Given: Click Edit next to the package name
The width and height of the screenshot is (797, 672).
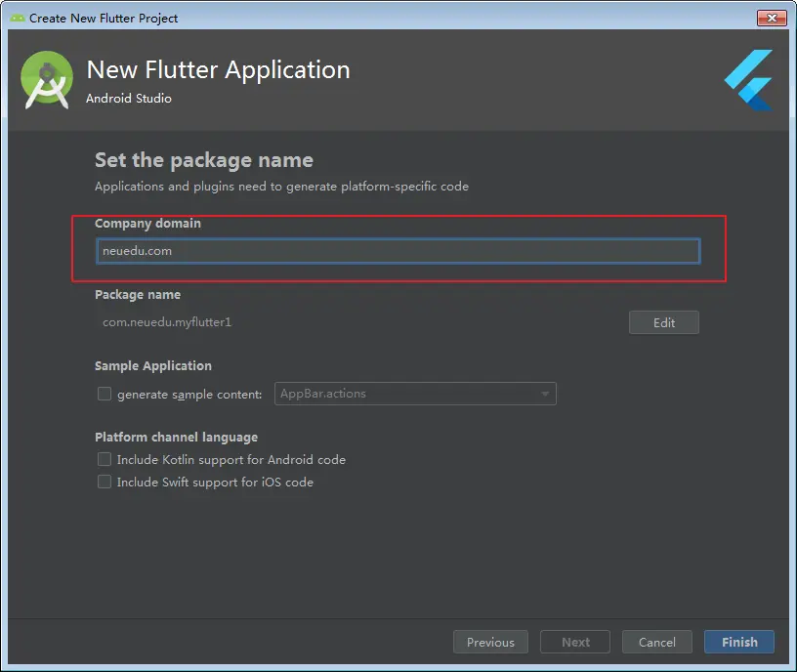Looking at the screenshot, I should 664,322.
